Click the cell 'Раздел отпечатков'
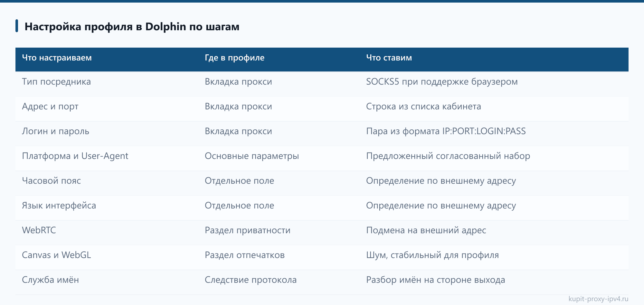Screen dimensions: 644x305 pyautogui.click(x=245, y=255)
